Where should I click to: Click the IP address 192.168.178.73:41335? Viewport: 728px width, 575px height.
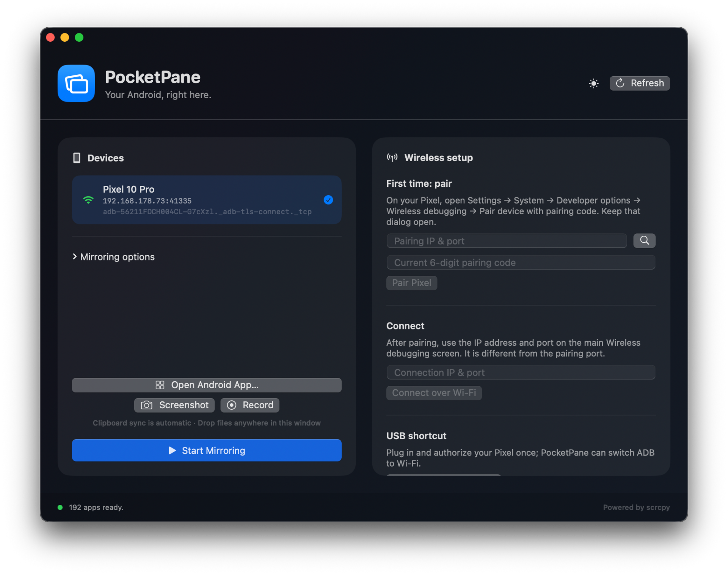[x=147, y=201]
